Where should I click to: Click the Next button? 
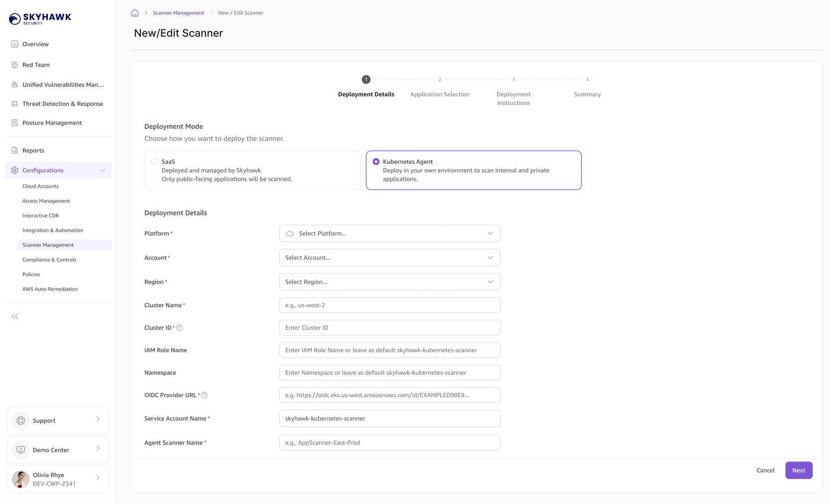point(799,470)
